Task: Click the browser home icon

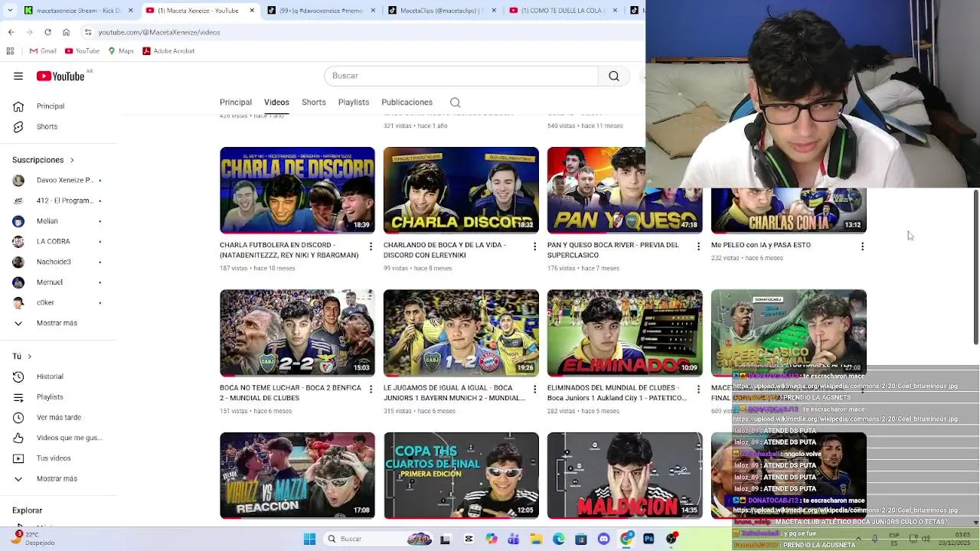Action: click(66, 32)
